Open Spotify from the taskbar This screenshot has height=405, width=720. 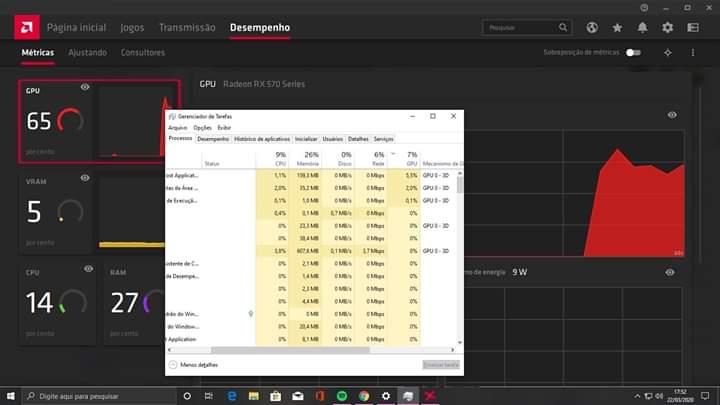342,396
